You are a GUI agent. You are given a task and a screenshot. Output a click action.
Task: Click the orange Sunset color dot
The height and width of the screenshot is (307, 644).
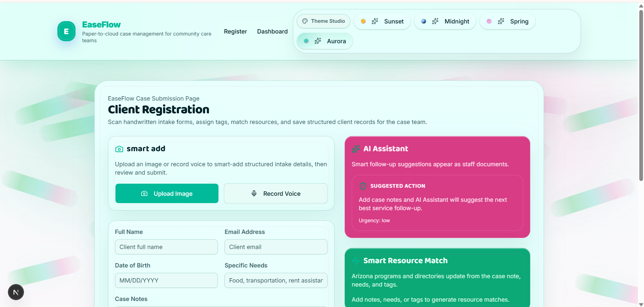[363, 21]
